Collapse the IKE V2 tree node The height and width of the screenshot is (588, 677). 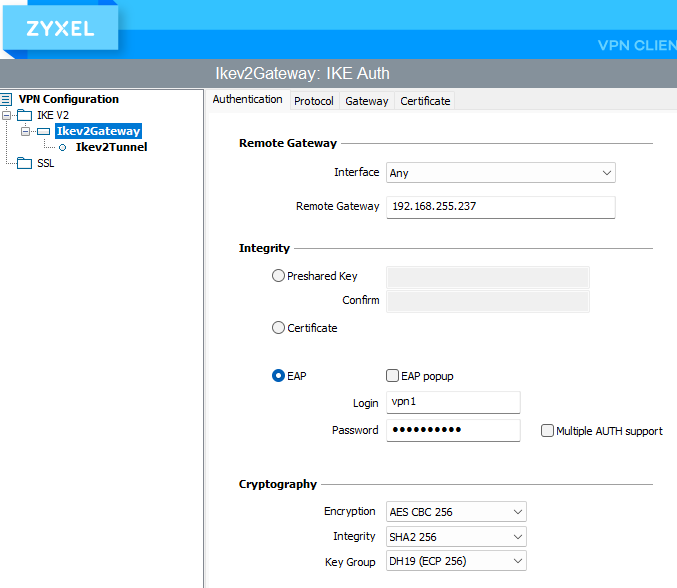click(x=6, y=115)
